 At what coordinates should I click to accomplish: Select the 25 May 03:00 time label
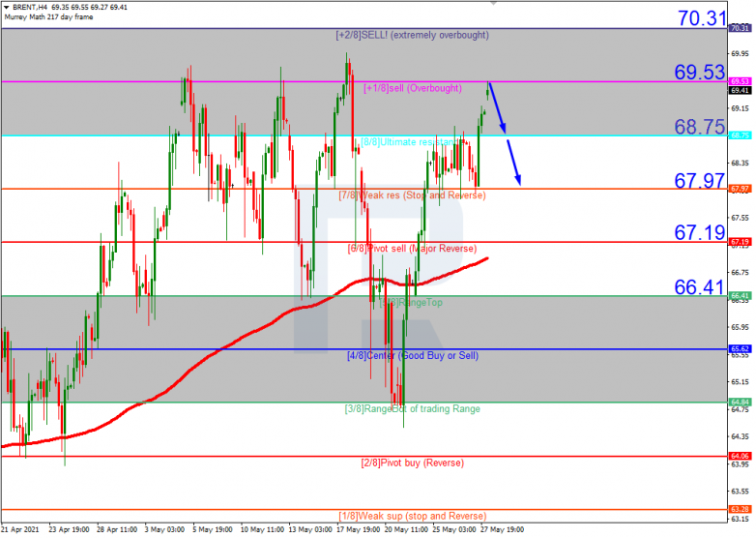pyautogui.click(x=454, y=529)
